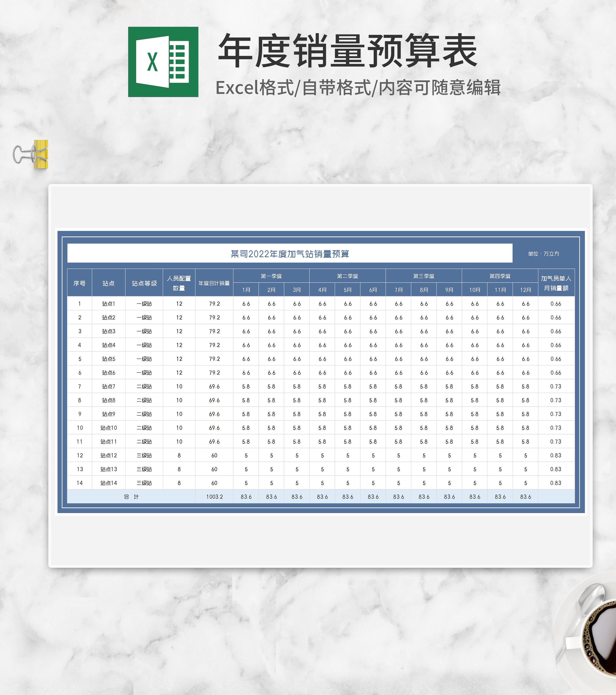Select the 站点等级 column header
Screen dimensions: 616x695
click(144, 283)
